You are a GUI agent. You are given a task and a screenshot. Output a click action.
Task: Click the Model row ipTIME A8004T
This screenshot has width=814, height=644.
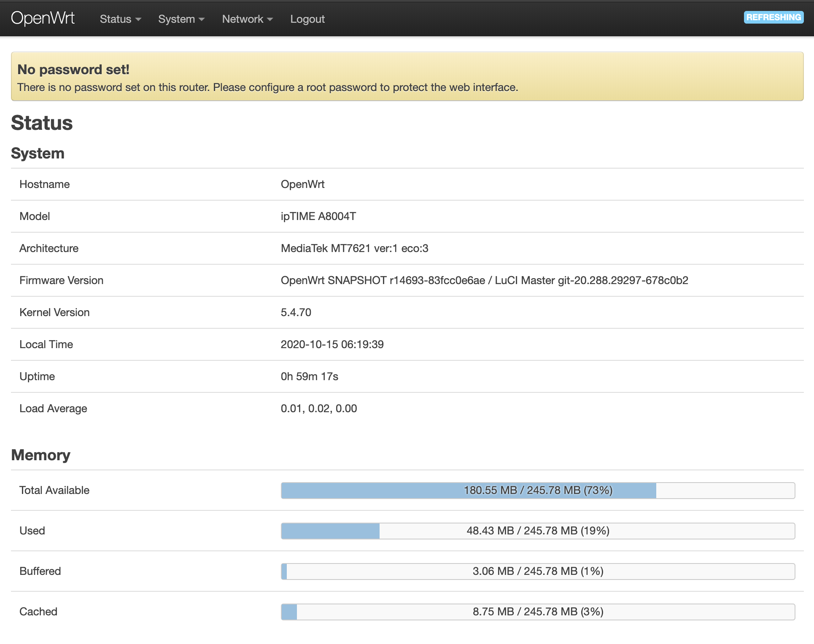coord(318,216)
